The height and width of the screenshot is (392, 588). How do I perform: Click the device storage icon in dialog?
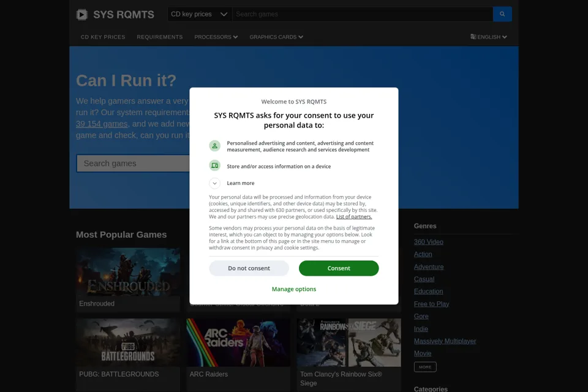pos(214,165)
